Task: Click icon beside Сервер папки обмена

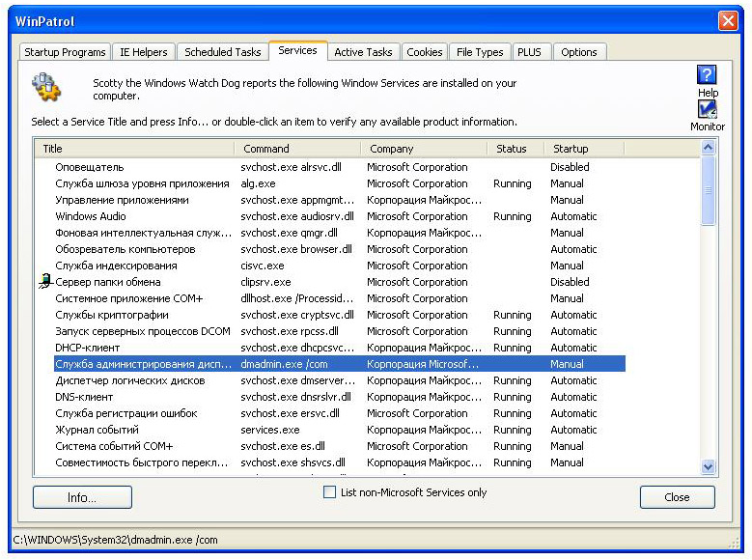Action: click(x=45, y=281)
